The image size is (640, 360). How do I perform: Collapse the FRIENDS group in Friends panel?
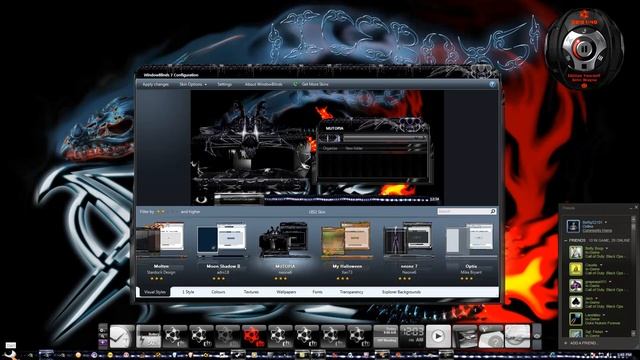pyautogui.click(x=566, y=240)
